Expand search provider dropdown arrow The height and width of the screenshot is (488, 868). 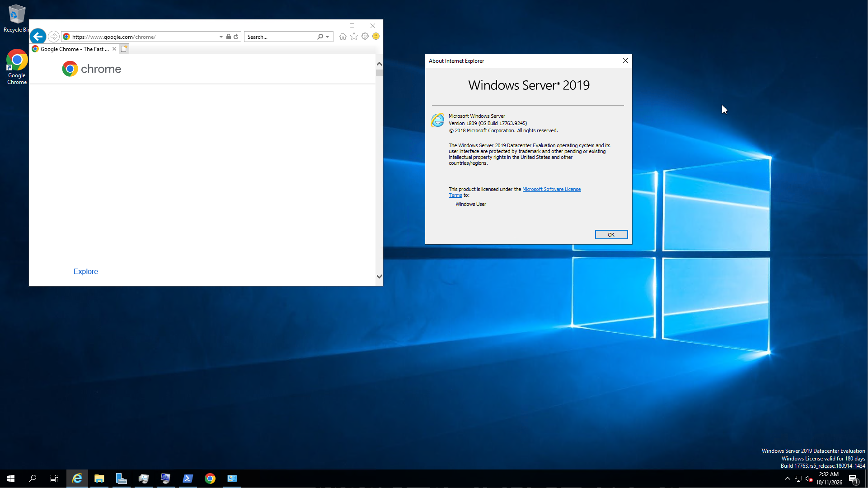(328, 37)
